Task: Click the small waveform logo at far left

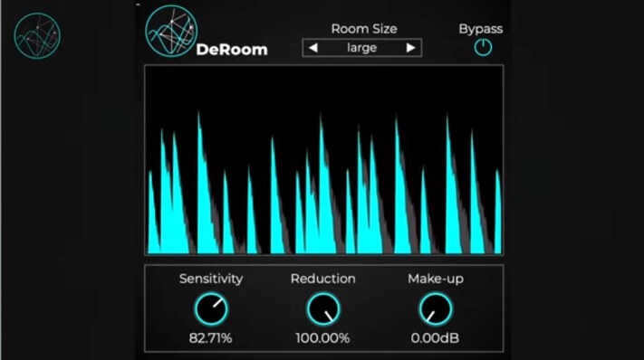Action: coord(37,36)
